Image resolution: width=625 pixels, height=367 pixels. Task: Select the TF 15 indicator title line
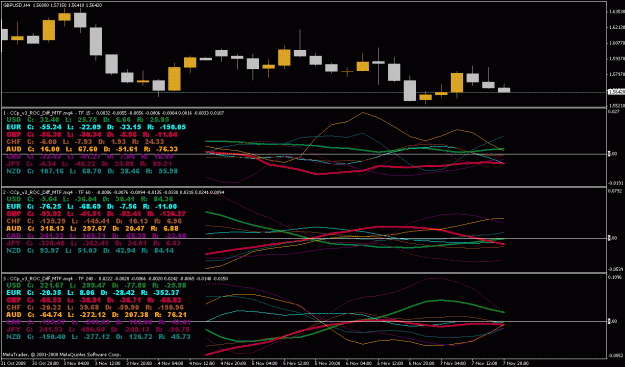[114, 113]
